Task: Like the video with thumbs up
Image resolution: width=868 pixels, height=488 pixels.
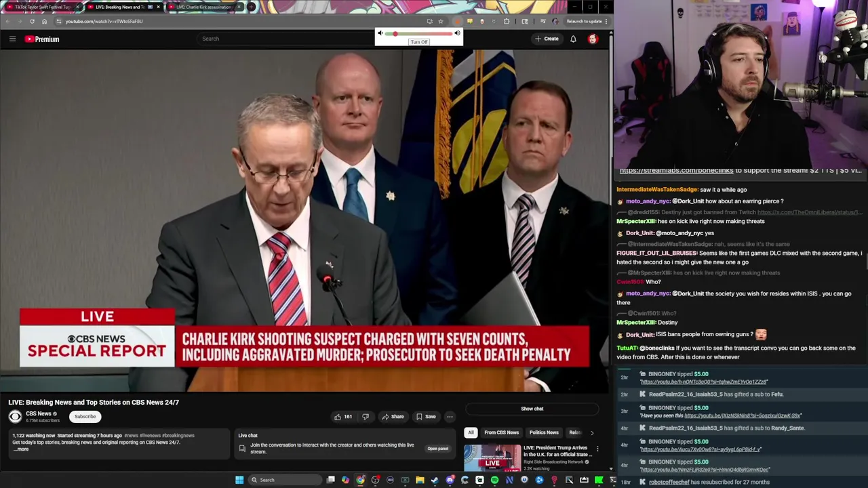Action: (x=342, y=417)
